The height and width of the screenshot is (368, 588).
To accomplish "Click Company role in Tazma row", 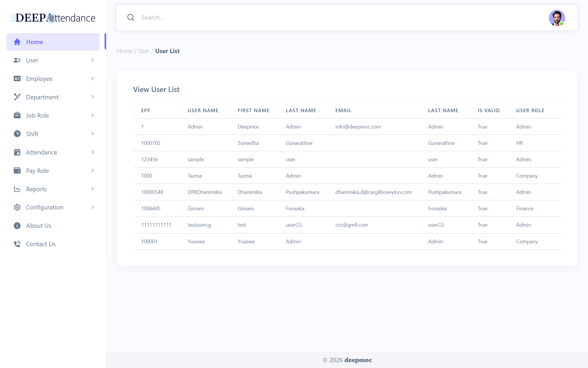I will 527,176.
